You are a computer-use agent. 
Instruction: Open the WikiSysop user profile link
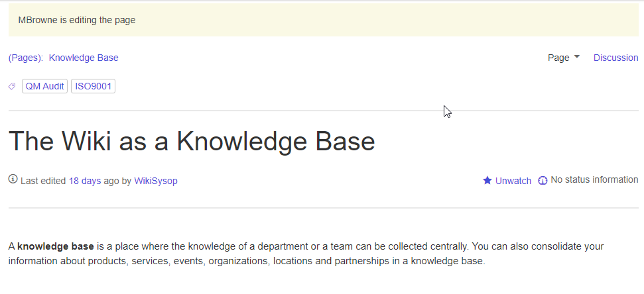[156, 181]
